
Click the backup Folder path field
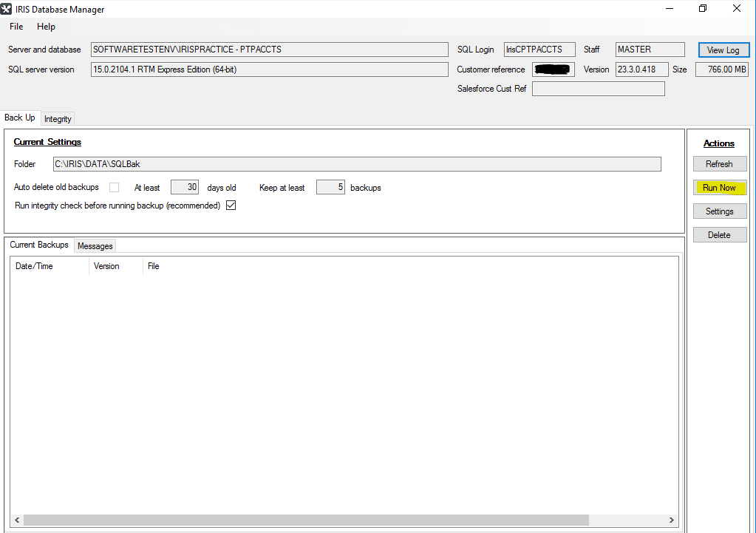(356, 164)
